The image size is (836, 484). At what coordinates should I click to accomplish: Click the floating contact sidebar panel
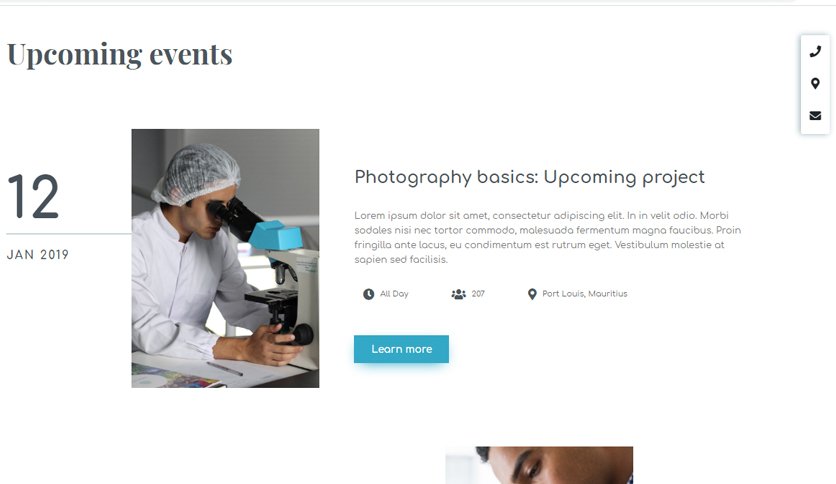[815, 84]
